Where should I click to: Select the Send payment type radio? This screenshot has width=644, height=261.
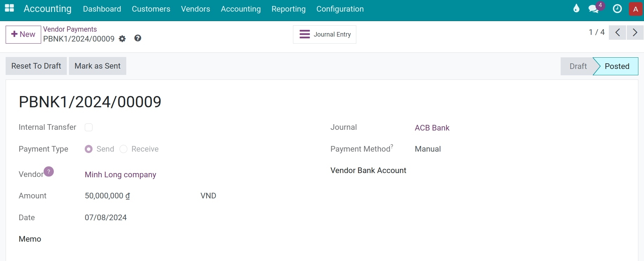(x=89, y=149)
